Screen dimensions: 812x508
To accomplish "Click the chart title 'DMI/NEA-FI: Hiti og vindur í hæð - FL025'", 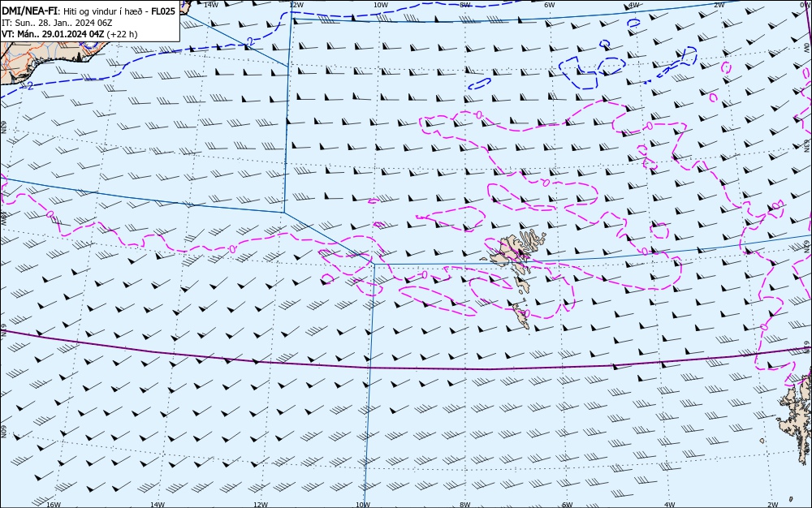I will pos(89,11).
